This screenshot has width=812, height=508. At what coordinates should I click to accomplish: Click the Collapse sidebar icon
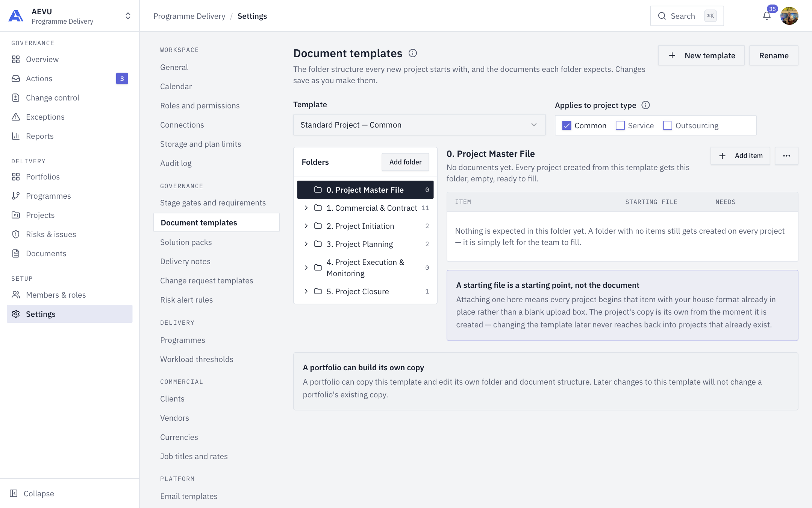(x=14, y=493)
